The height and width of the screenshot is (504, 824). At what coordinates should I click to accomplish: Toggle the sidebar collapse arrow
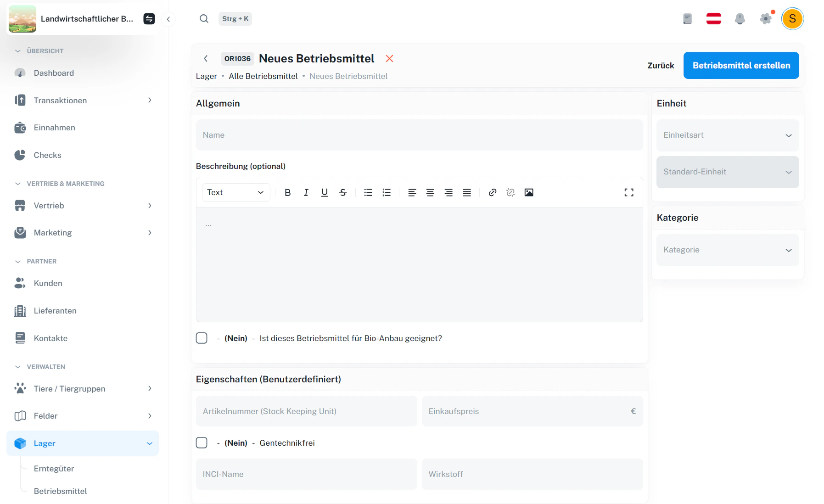[168, 19]
